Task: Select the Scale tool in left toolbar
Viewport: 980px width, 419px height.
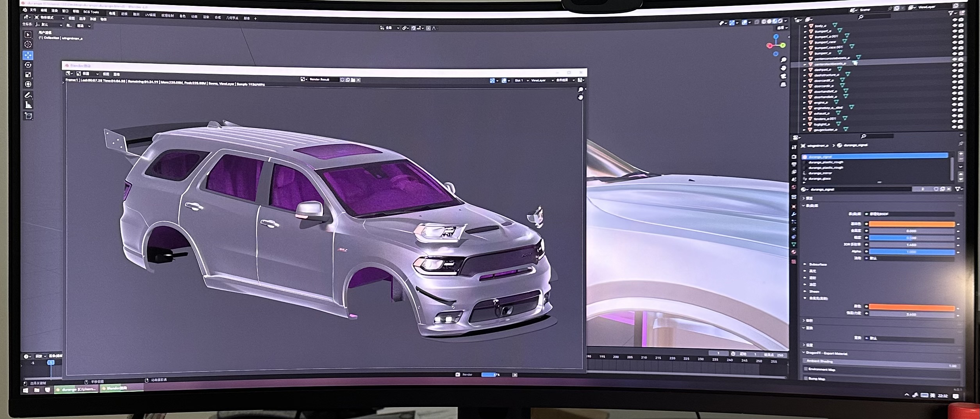Action: [28, 75]
